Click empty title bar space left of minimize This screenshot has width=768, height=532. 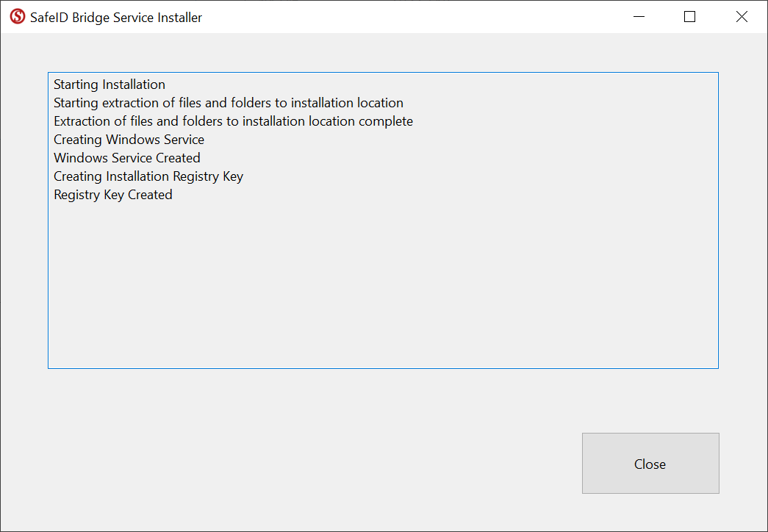click(x=441, y=17)
